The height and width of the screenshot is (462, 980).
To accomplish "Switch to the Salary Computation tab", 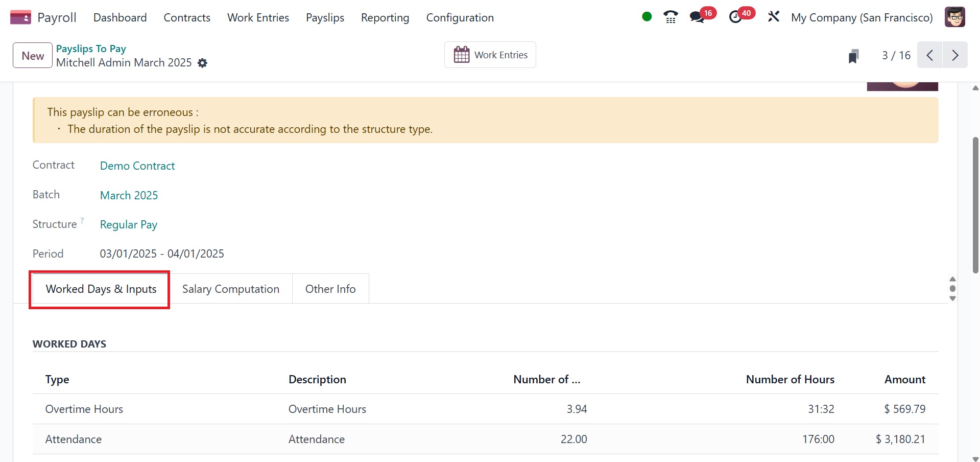I will pyautogui.click(x=231, y=289).
